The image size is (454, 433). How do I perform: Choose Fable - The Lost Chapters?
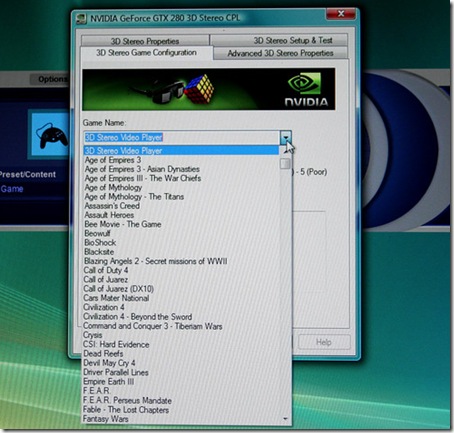click(181, 410)
